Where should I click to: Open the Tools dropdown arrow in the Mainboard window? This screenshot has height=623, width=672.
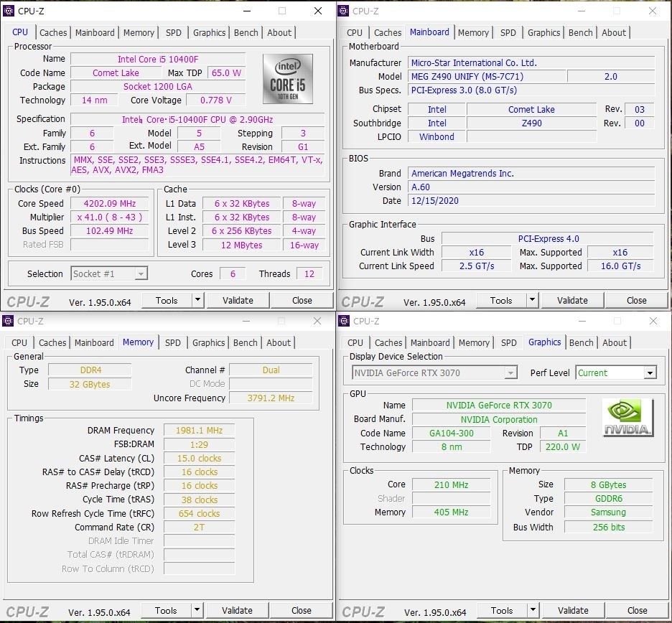(x=532, y=300)
